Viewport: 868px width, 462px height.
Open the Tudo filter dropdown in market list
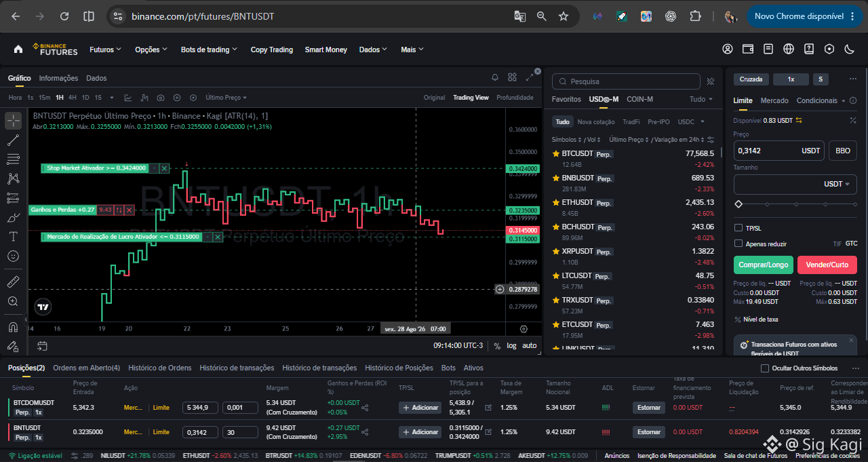point(701,99)
